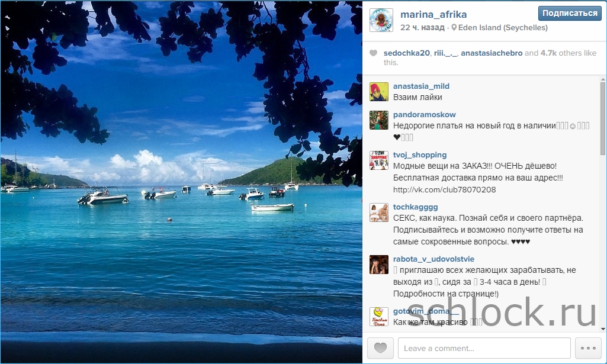Viewport: 607px width, 364px height.
Task: Click the Leave a comment input field
Action: (484, 348)
